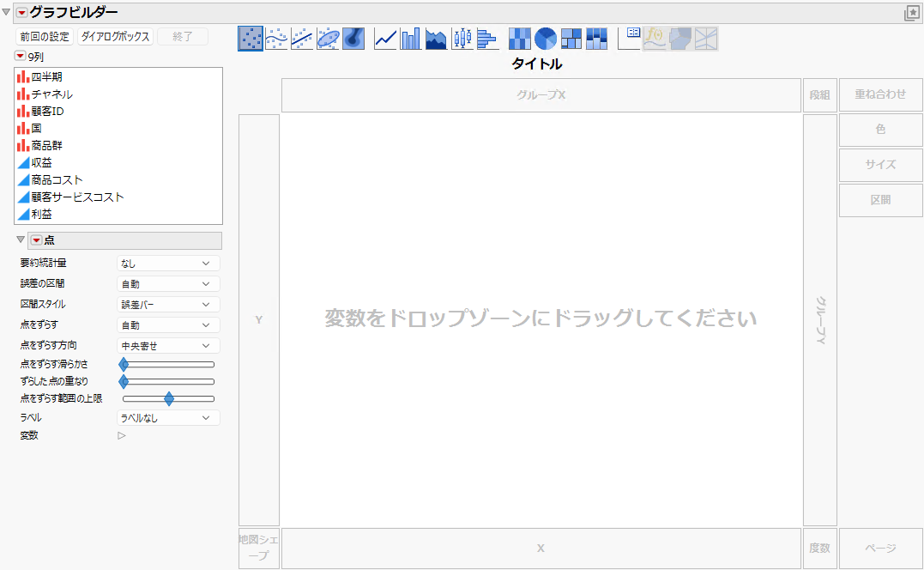
Task: Click the グループX drop zone
Action: click(x=541, y=95)
